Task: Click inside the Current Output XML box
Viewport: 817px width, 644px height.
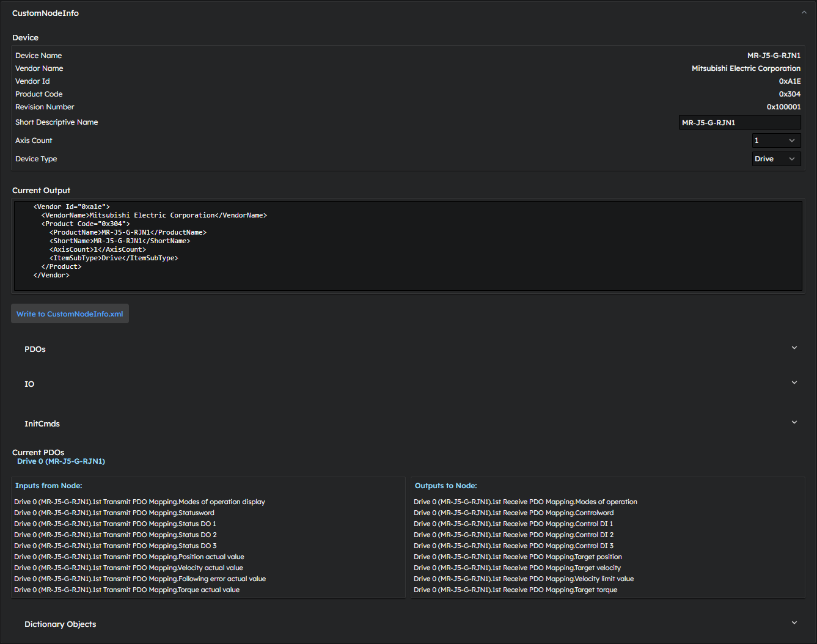Action: point(408,246)
